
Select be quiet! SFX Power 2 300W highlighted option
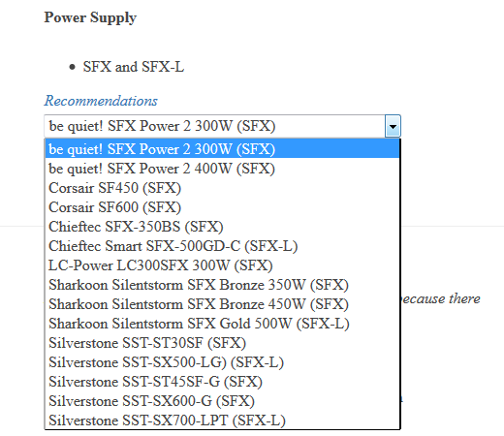coord(222,149)
